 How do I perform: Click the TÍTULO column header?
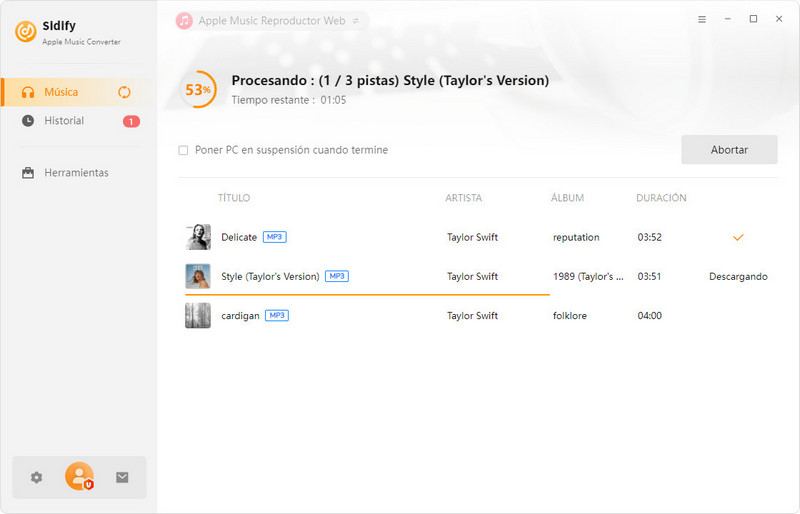click(234, 198)
